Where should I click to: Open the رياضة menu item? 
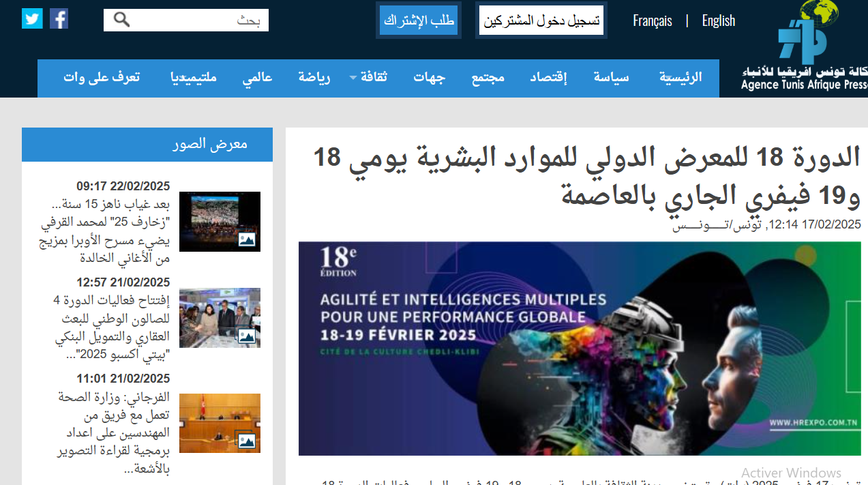[314, 77]
